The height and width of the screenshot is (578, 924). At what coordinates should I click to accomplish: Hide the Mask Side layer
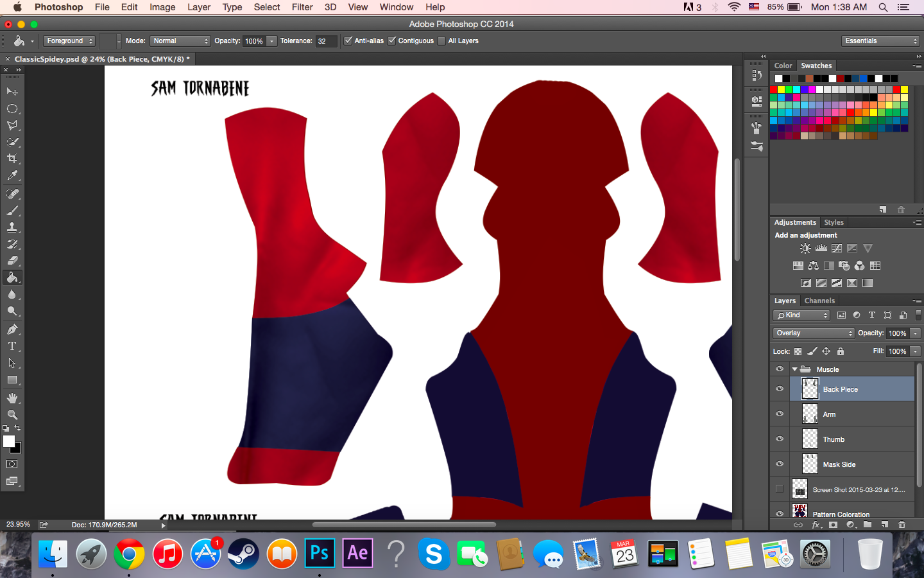point(780,464)
